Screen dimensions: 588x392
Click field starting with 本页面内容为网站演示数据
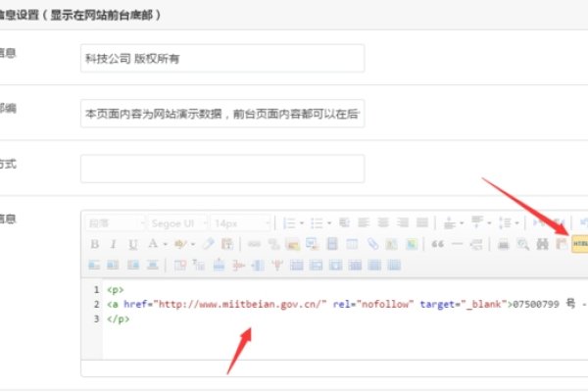(222, 114)
